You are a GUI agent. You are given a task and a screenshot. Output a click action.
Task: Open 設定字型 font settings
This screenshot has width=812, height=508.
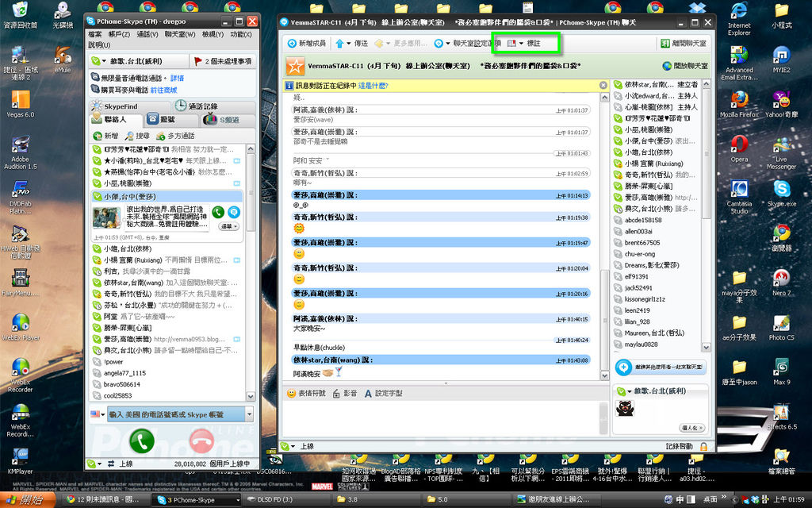point(383,394)
